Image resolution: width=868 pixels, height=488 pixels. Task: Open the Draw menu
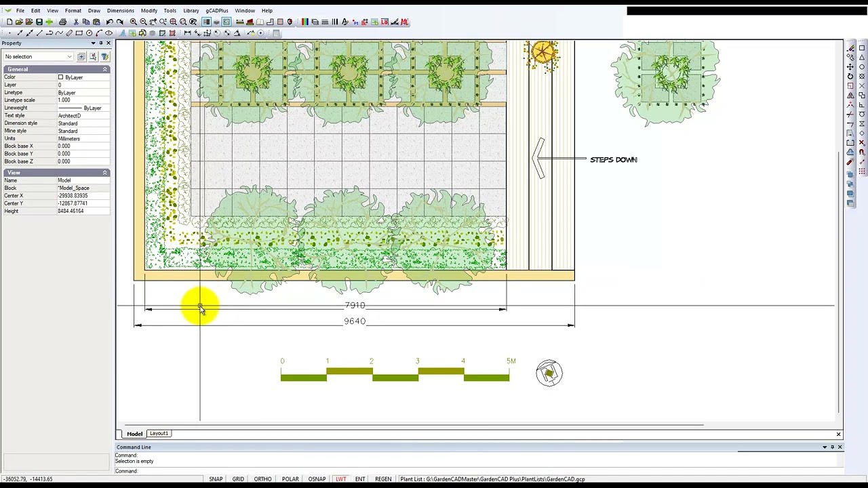(x=94, y=11)
